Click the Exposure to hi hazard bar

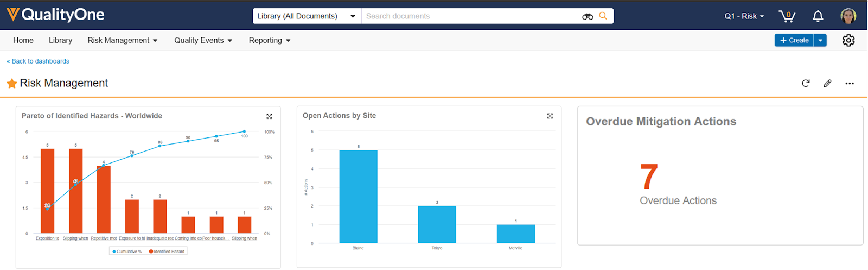[x=132, y=217]
